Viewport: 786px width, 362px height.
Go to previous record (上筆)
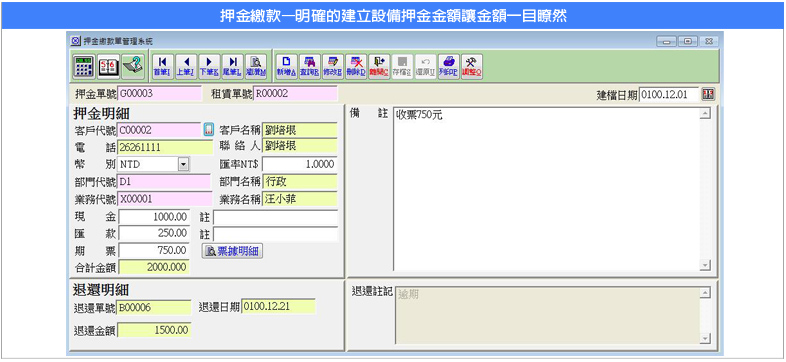(x=186, y=66)
